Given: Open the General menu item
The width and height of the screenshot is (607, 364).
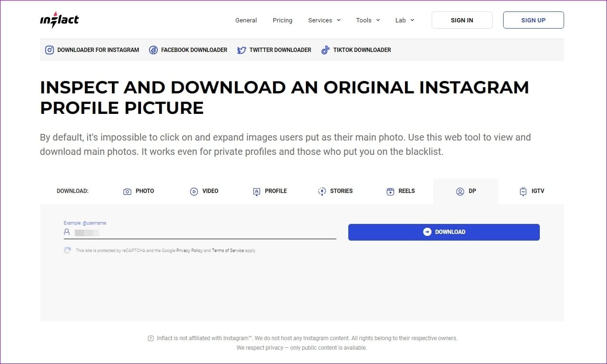Looking at the screenshot, I should pyautogui.click(x=246, y=20).
